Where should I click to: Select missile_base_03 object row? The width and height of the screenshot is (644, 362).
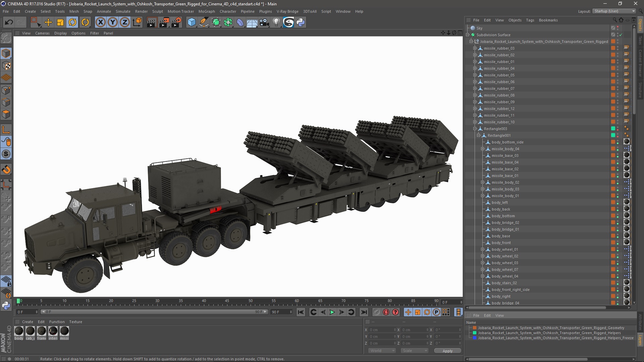(x=505, y=156)
